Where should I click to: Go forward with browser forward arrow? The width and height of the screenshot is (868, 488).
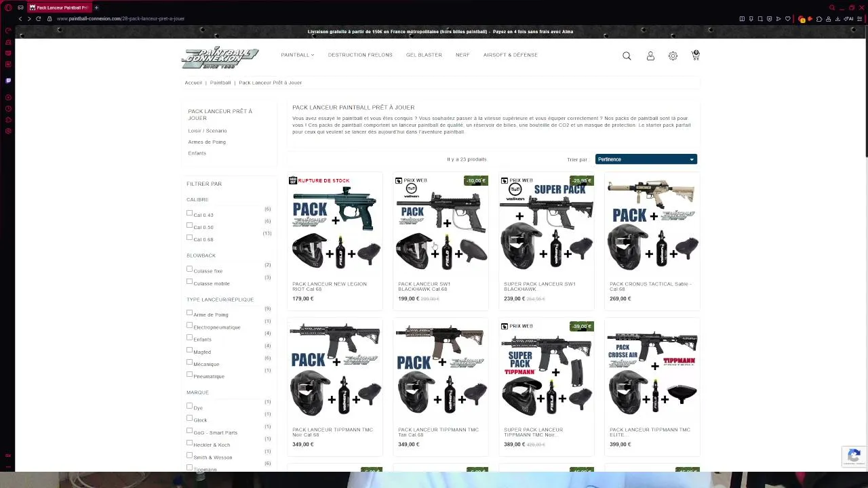pos(29,18)
